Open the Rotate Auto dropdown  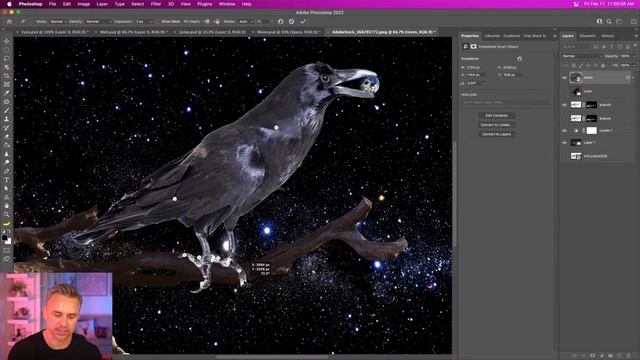(245, 22)
